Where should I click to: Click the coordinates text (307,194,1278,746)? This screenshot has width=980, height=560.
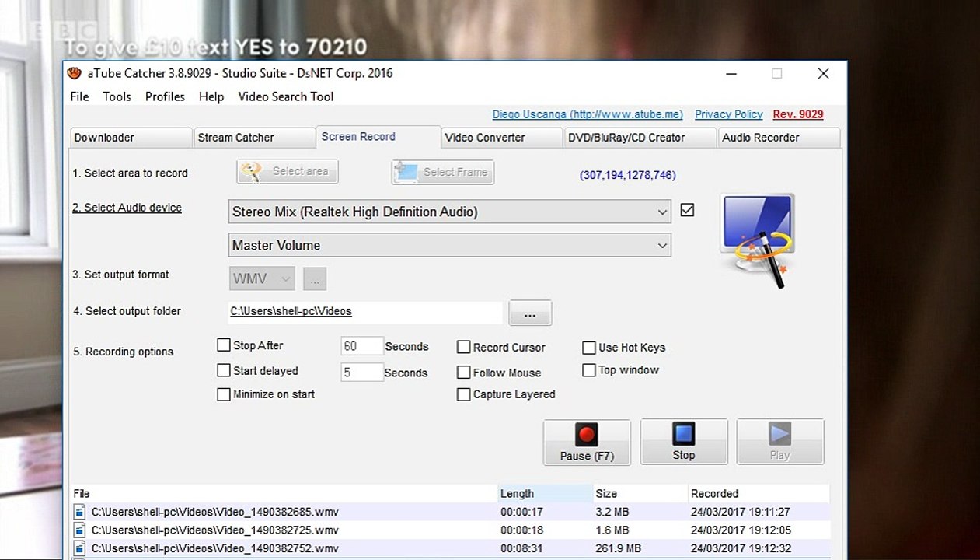click(628, 176)
